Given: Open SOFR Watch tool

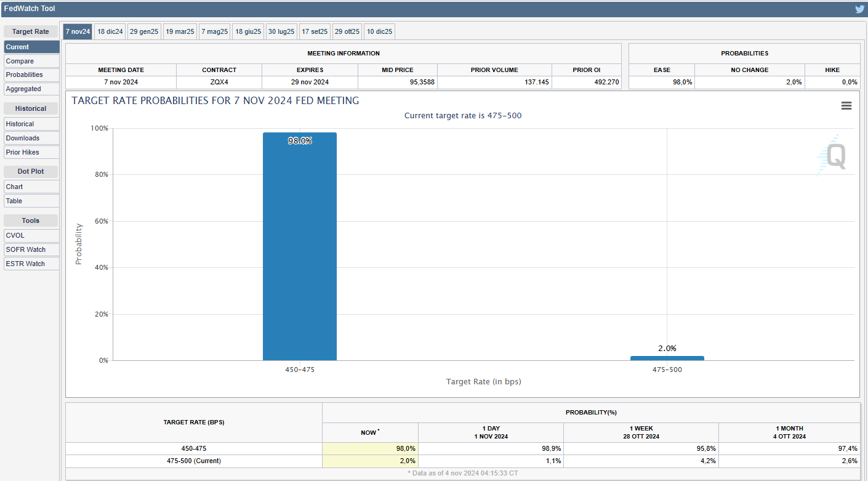Looking at the screenshot, I should pyautogui.click(x=31, y=249).
